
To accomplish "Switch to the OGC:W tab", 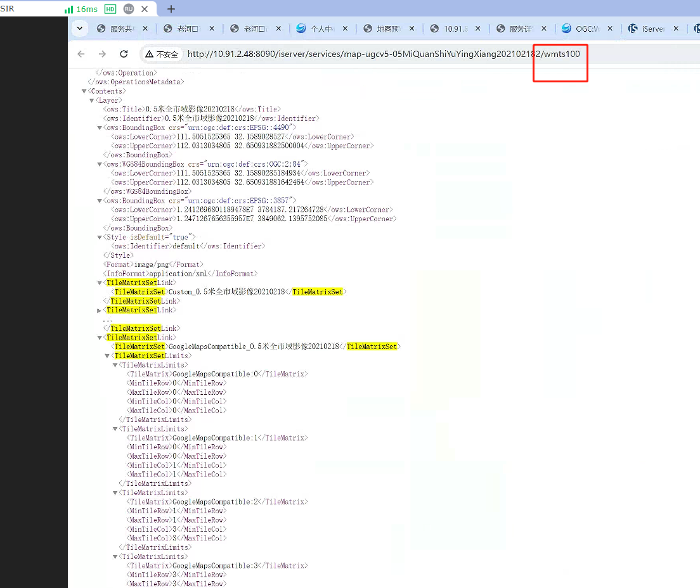I will pos(586,29).
